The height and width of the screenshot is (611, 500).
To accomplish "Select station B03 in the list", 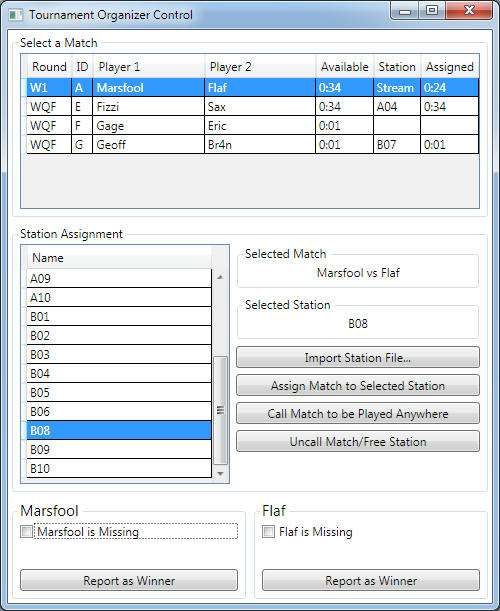I will [119, 355].
